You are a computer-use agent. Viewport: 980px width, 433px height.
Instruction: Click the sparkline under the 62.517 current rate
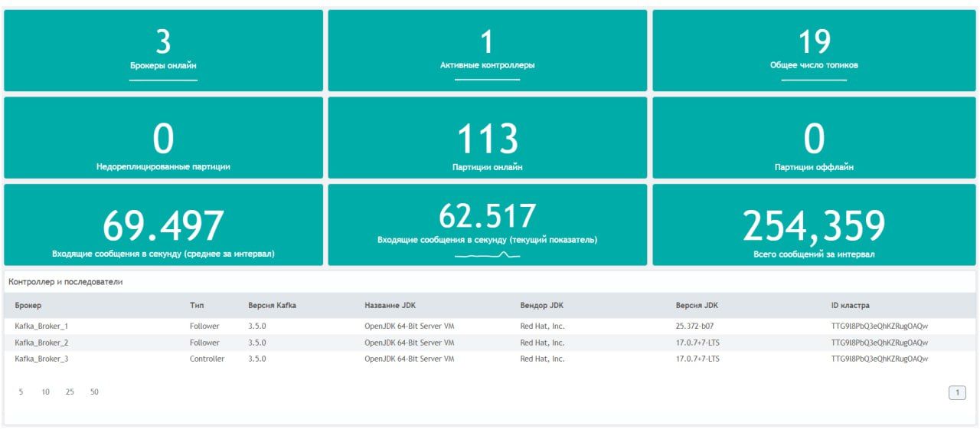tap(487, 254)
